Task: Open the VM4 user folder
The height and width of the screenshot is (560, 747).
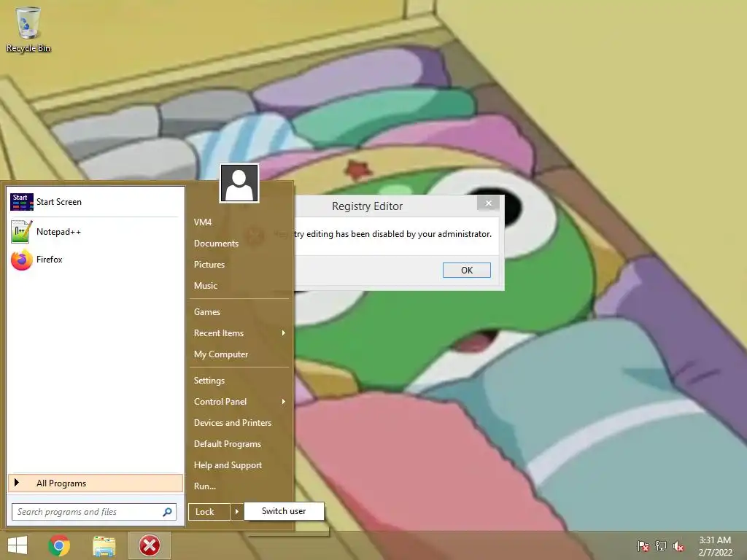Action: coord(203,222)
